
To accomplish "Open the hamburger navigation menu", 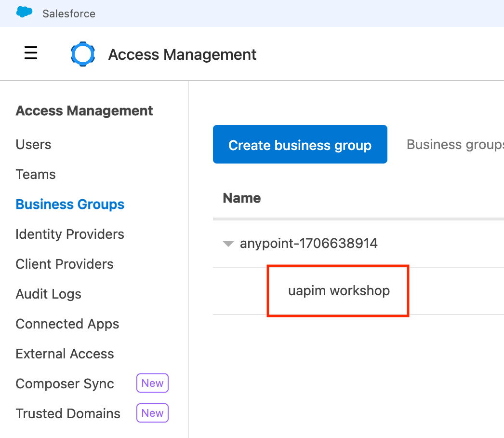I will pos(31,53).
